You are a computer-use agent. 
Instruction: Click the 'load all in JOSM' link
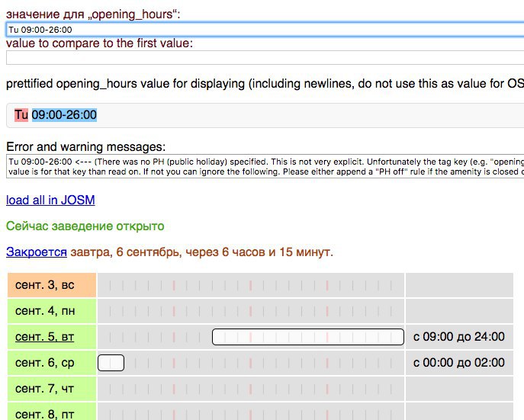click(50, 200)
